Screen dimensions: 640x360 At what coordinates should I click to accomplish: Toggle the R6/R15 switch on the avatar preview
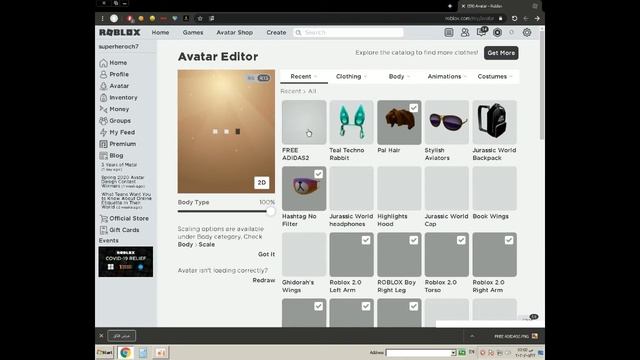(259, 78)
